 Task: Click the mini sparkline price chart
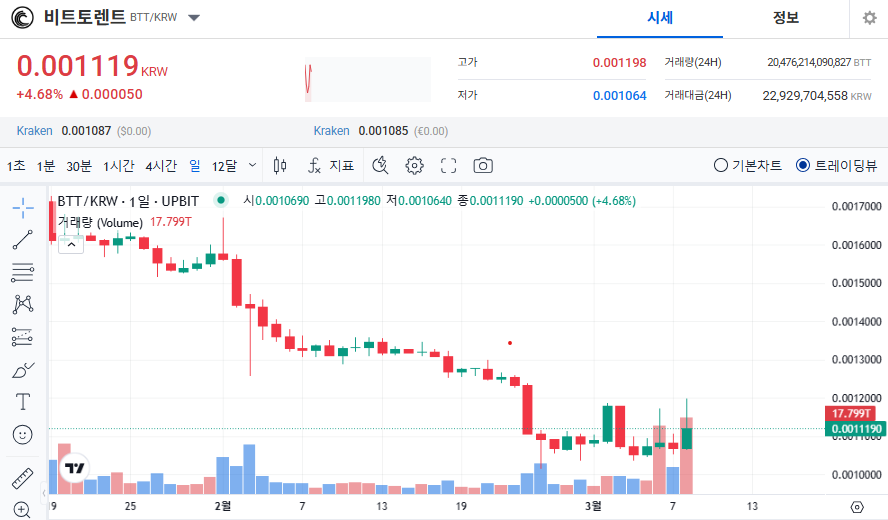(x=368, y=79)
